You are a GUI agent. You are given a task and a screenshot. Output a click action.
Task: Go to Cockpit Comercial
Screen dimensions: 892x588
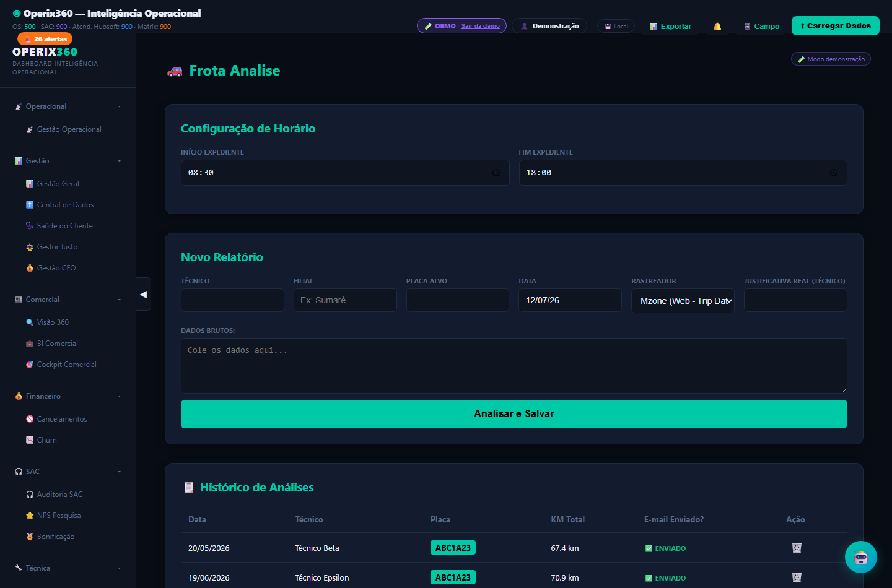[66, 365]
